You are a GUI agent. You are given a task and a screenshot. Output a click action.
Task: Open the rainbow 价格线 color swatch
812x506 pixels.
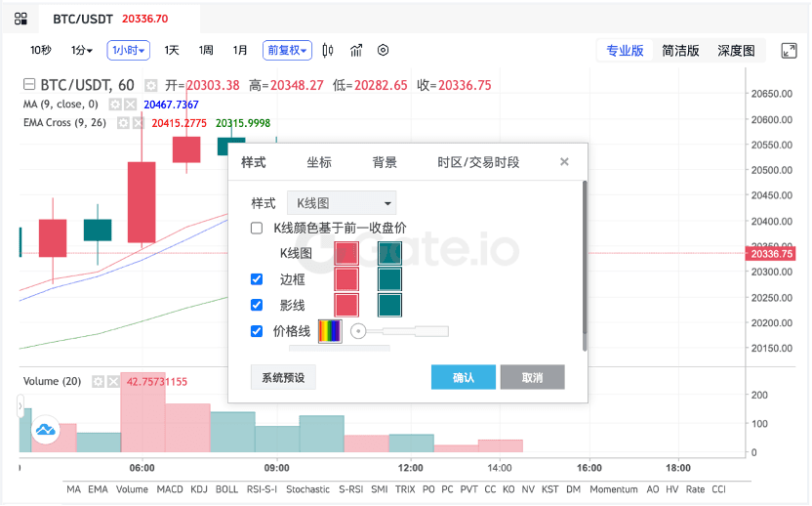(330, 331)
